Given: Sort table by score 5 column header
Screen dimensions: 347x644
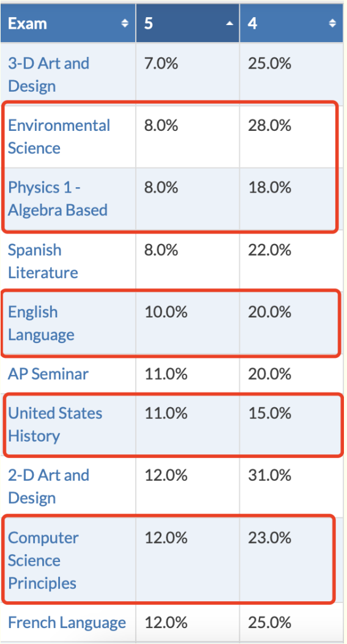Looking at the screenshot, I should tap(188, 23).
